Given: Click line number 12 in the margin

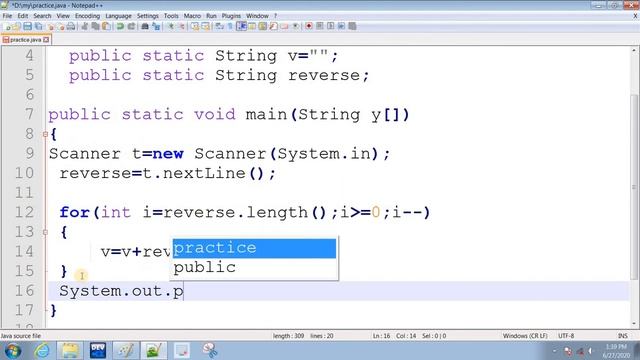Looking at the screenshot, I should [x=24, y=212].
